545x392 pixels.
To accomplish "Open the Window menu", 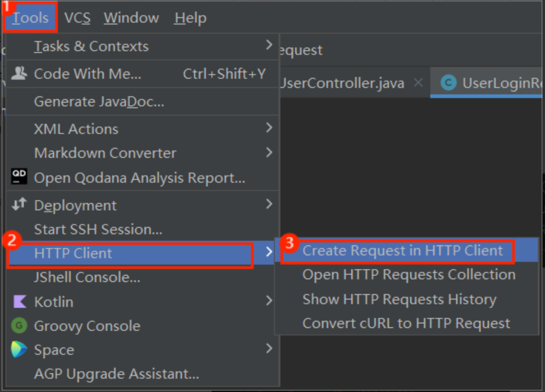I will (x=131, y=18).
